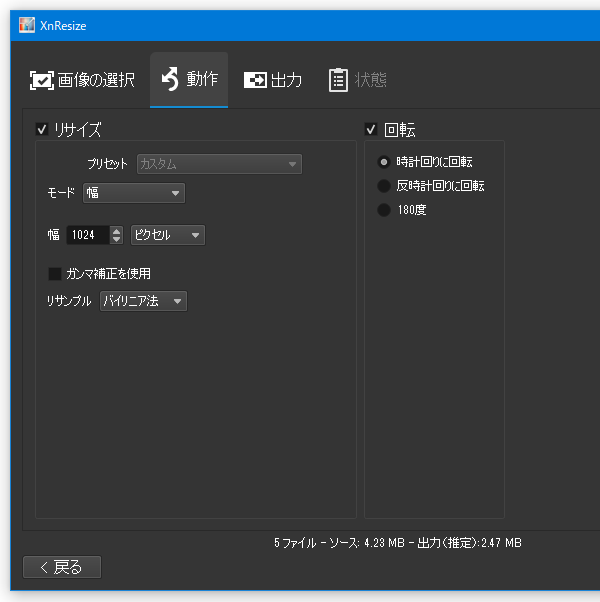Click the width field showing 1024
Viewport: 600px width, 602px height.
click(88, 235)
